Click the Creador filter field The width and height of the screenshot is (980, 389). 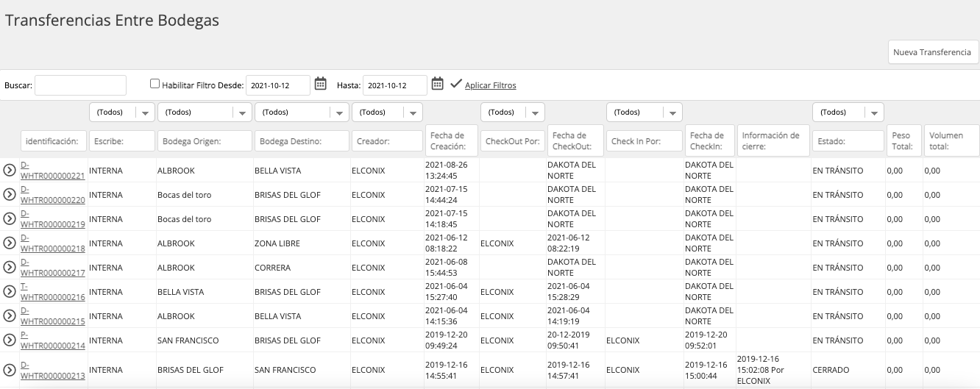tap(388, 140)
